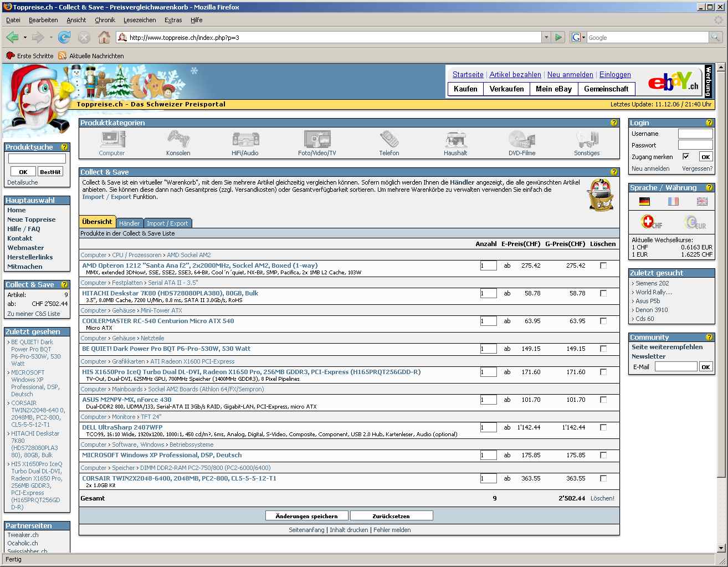The image size is (728, 567).
Task: Click the Inhalt drucken link
Action: pyautogui.click(x=349, y=530)
